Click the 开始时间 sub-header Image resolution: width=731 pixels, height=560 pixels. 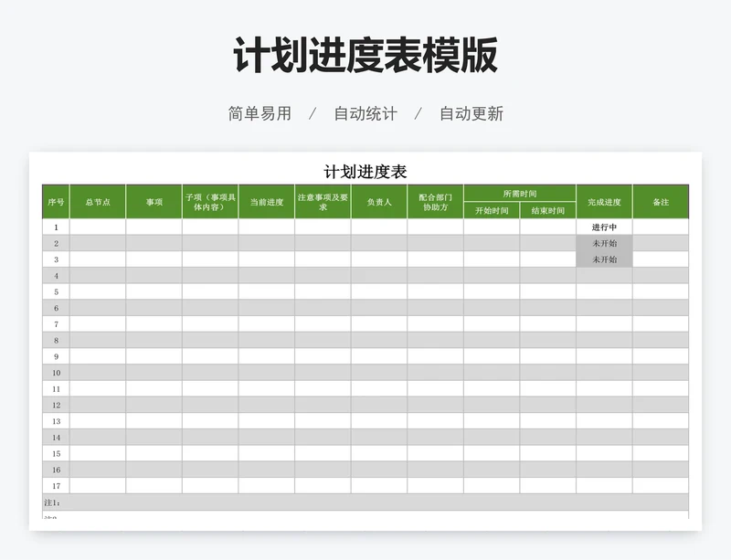click(492, 210)
